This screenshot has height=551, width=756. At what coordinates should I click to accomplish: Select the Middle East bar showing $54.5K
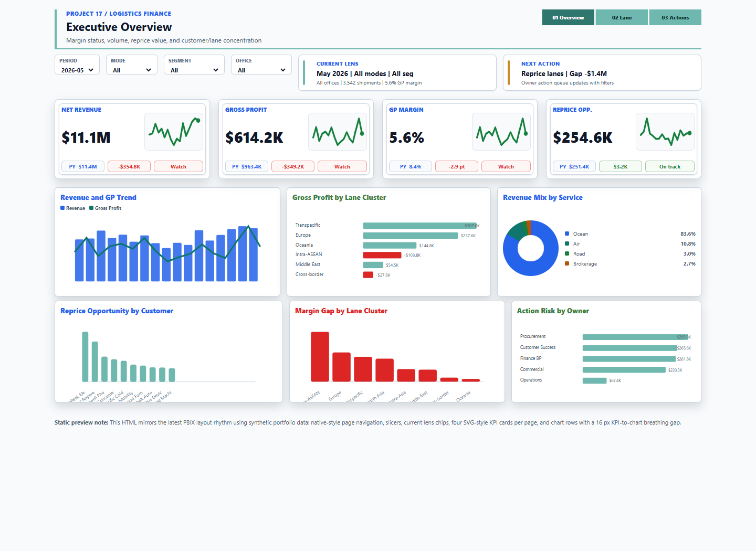pos(373,265)
